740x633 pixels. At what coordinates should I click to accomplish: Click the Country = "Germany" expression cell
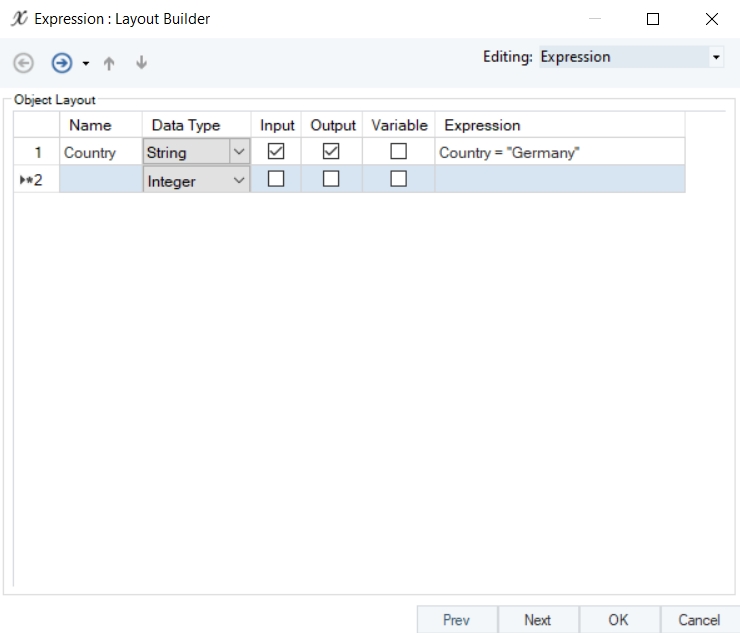click(559, 153)
